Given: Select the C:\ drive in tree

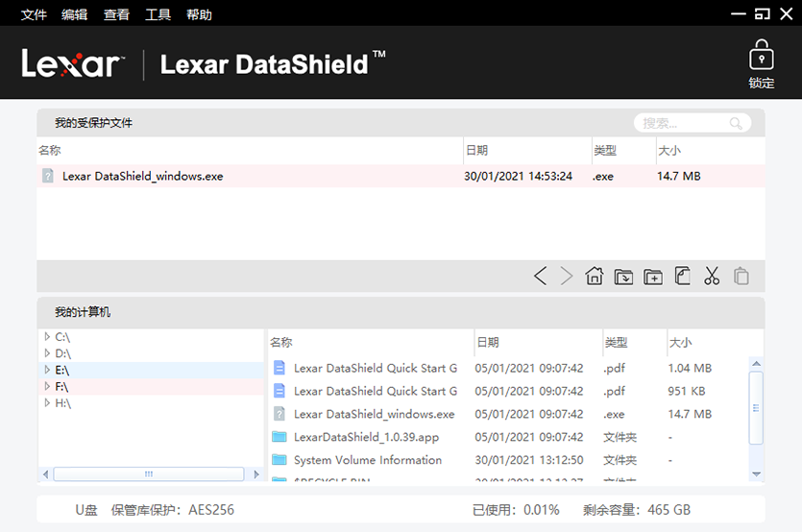Looking at the screenshot, I should click(x=62, y=337).
